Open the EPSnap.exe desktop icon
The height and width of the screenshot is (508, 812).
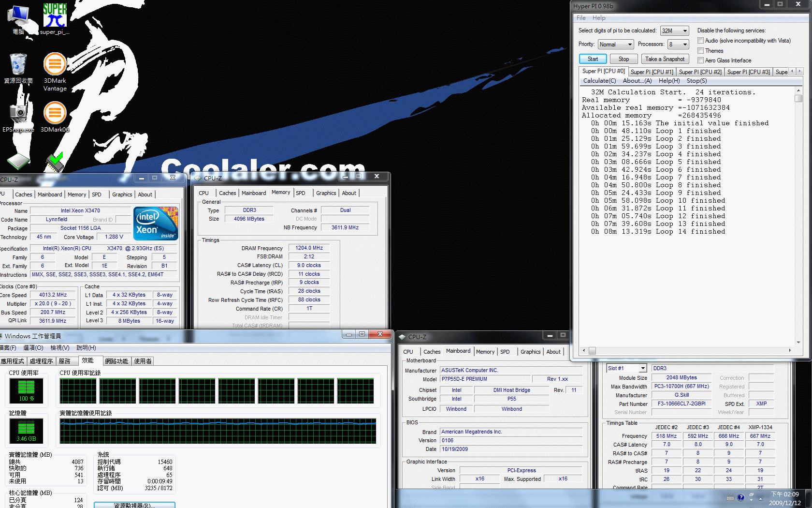18,117
